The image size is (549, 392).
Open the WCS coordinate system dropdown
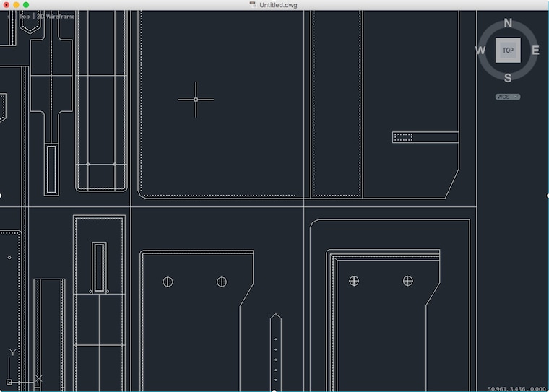(x=508, y=97)
